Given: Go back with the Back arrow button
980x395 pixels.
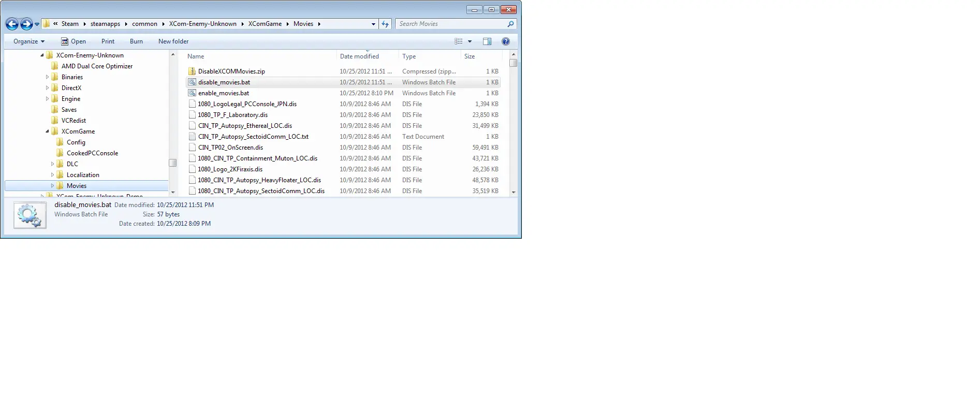Looking at the screenshot, I should click(x=12, y=24).
